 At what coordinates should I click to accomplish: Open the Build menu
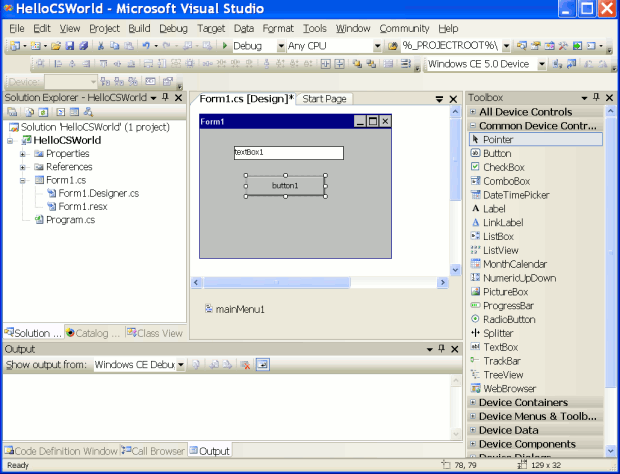click(139, 29)
